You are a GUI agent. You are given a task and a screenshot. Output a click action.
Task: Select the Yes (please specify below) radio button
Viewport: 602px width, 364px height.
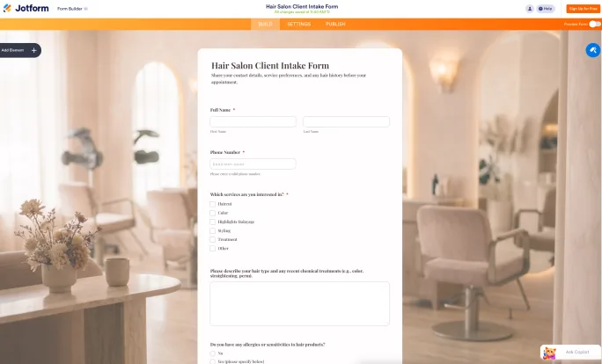click(x=212, y=361)
